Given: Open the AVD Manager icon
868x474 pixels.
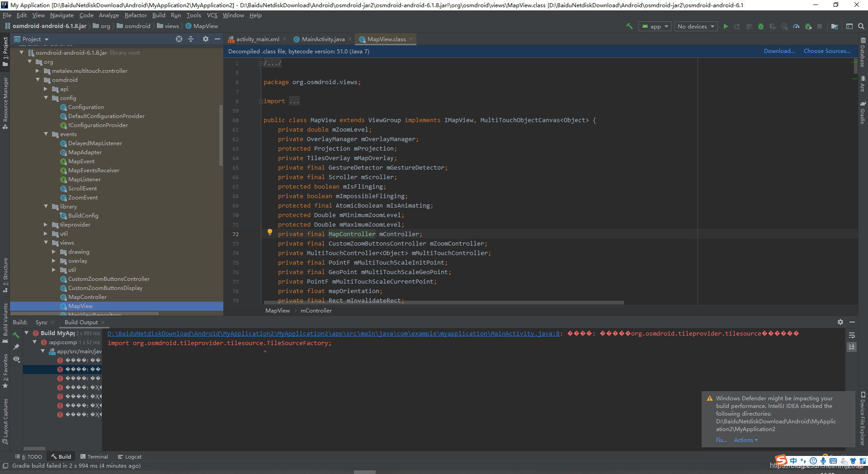Looking at the screenshot, I should point(849,26).
